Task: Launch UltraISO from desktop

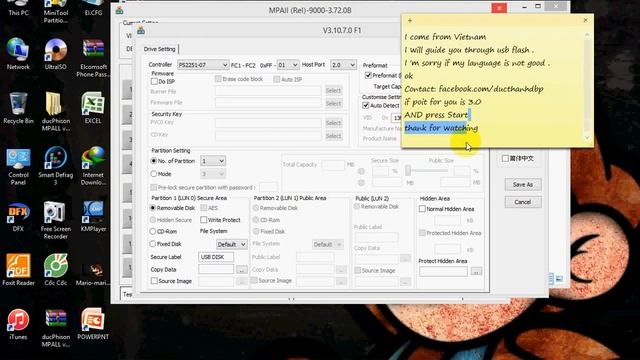Action: click(56, 54)
